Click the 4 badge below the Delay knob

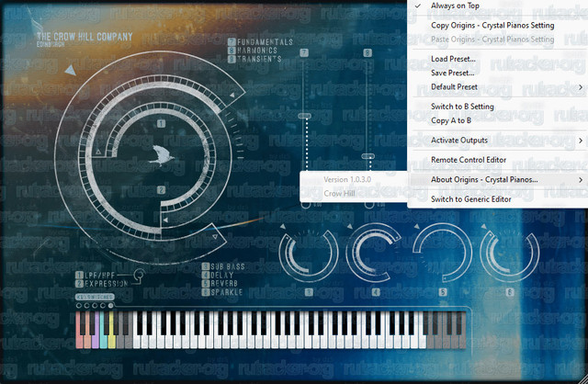coord(376,292)
